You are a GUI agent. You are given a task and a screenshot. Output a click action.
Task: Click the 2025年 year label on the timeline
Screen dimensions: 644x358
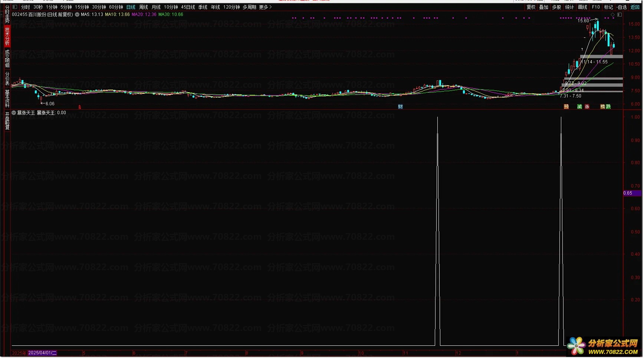pos(19,353)
